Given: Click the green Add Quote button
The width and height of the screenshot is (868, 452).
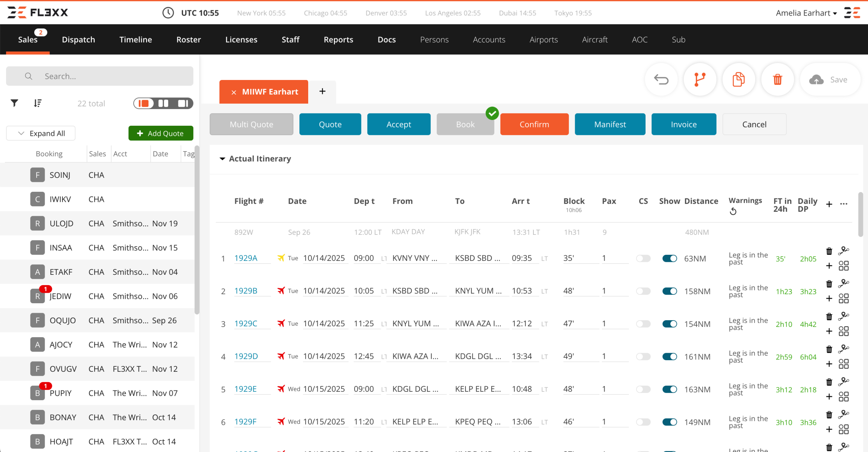Looking at the screenshot, I should [x=161, y=133].
